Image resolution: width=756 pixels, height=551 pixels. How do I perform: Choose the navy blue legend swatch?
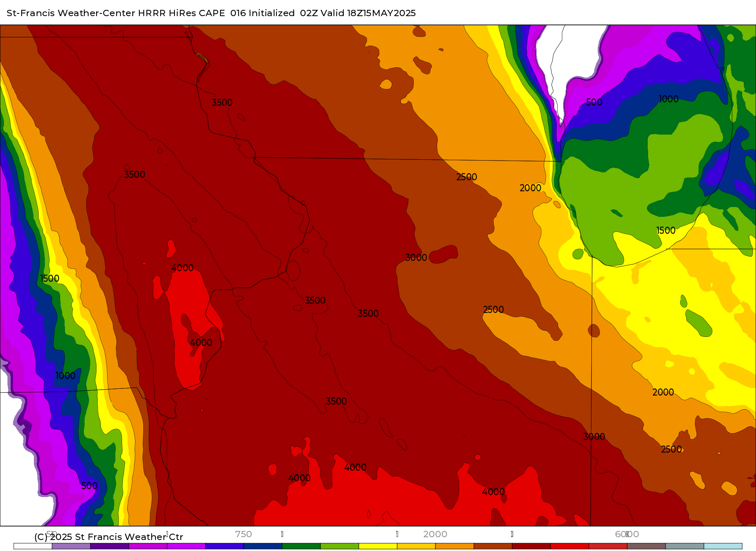[263, 546]
